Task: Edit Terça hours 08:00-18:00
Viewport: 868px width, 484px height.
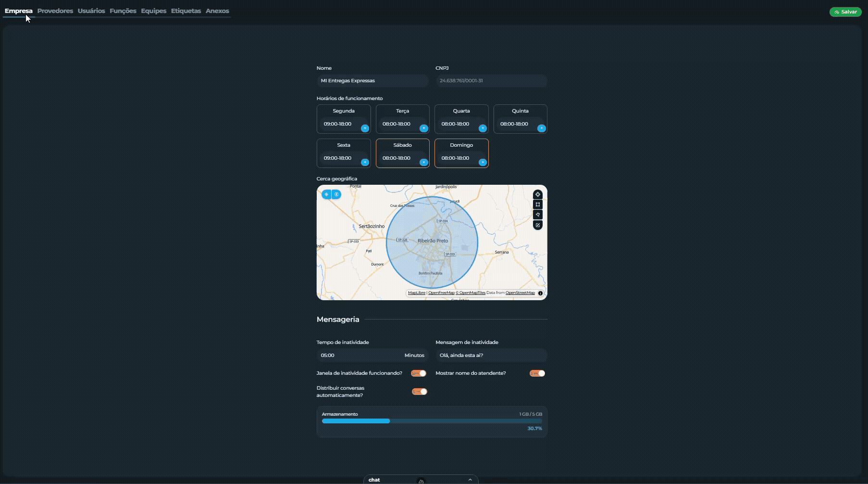Action: point(397,124)
